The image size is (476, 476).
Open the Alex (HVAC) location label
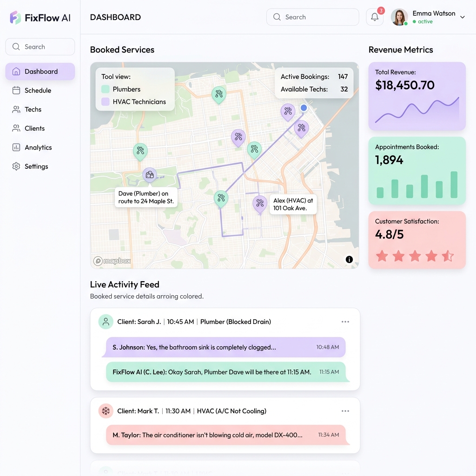point(293,205)
